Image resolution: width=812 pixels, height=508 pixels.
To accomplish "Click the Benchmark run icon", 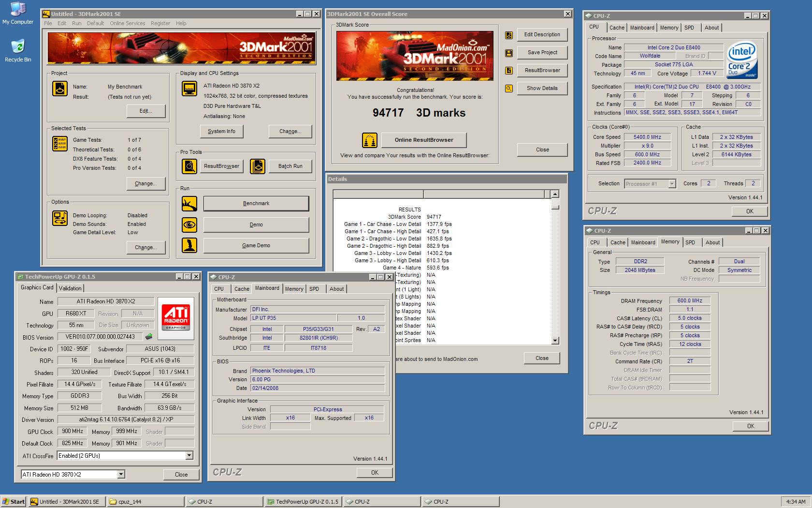I will click(x=189, y=204).
